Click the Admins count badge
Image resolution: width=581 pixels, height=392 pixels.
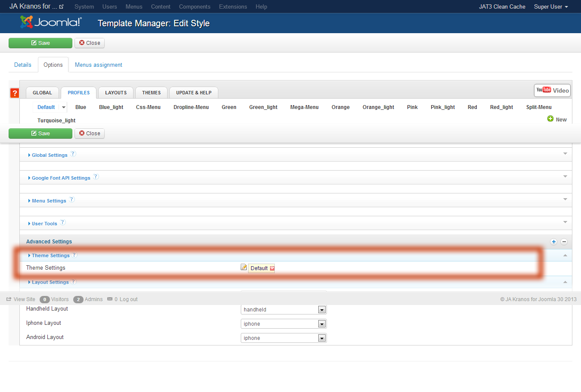(x=78, y=299)
